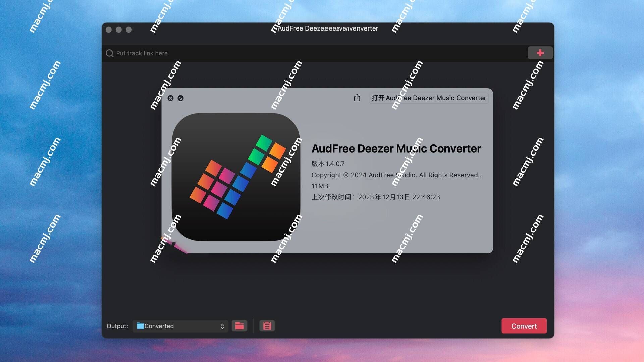
Task: Click the red Convert button
Action: 524,326
